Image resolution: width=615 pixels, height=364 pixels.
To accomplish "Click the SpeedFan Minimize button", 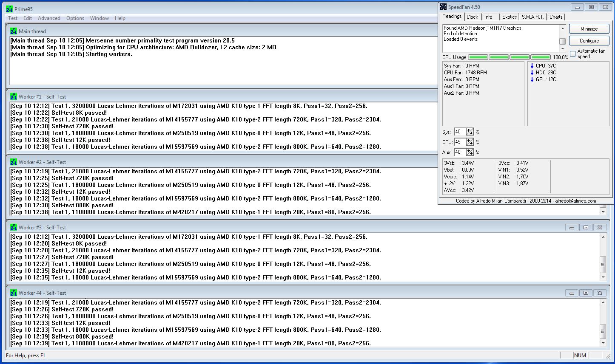I will (589, 29).
